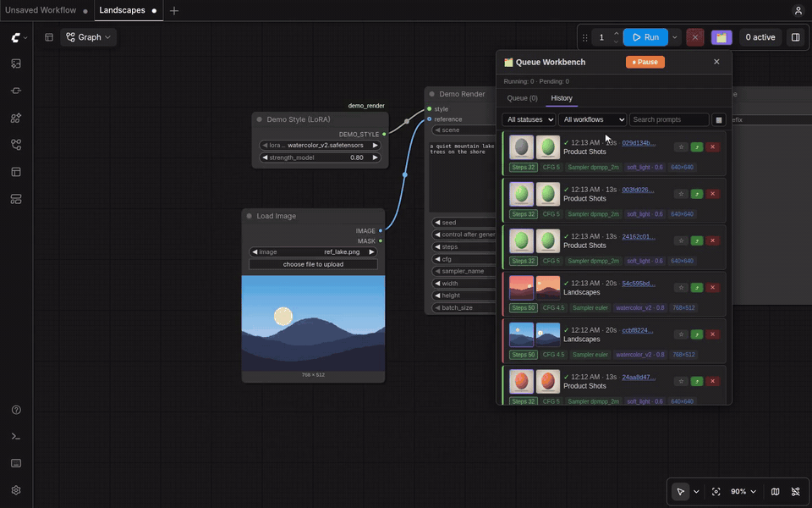The width and height of the screenshot is (812, 508).
Task: Delete the ccbf8224 Landscapes entry with red X
Action: click(x=712, y=334)
